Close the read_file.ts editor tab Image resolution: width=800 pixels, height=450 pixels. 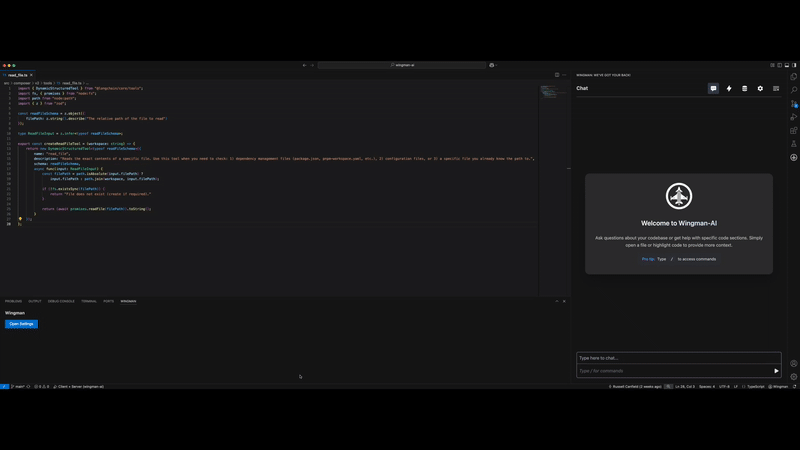[31, 75]
